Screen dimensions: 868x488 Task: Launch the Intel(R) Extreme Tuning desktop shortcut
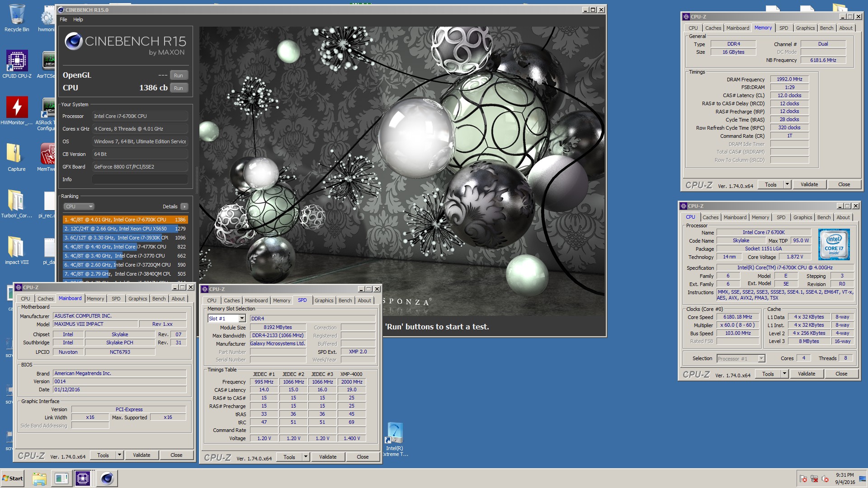click(x=395, y=440)
